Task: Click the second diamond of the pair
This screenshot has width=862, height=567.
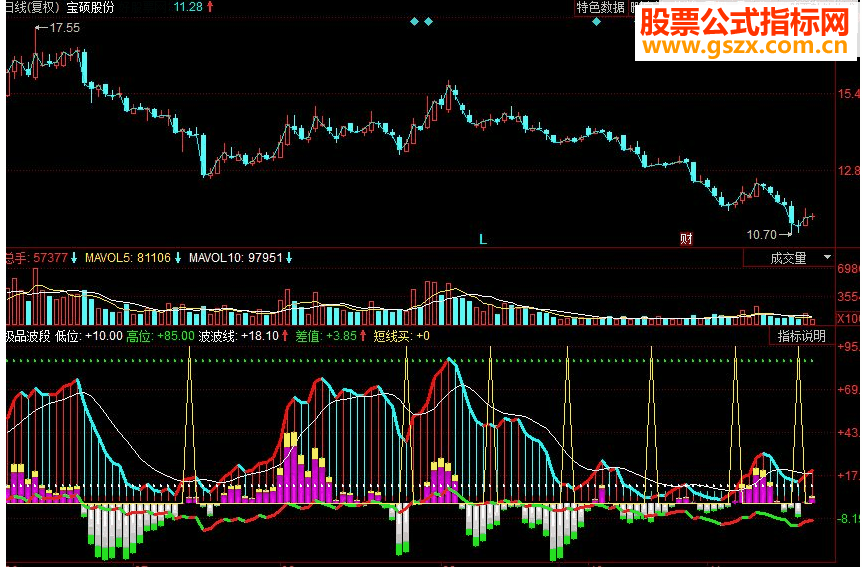Action: click(x=428, y=22)
